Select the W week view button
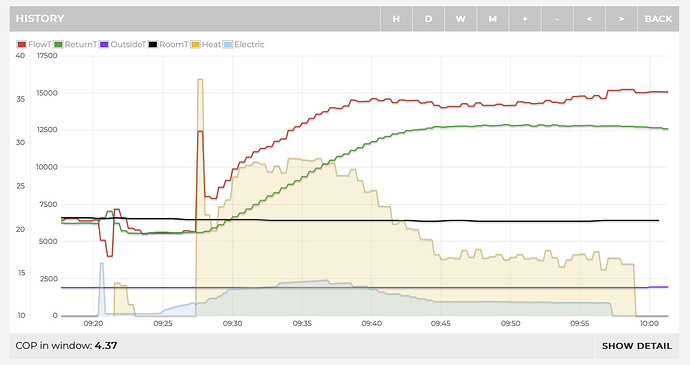 [x=460, y=18]
